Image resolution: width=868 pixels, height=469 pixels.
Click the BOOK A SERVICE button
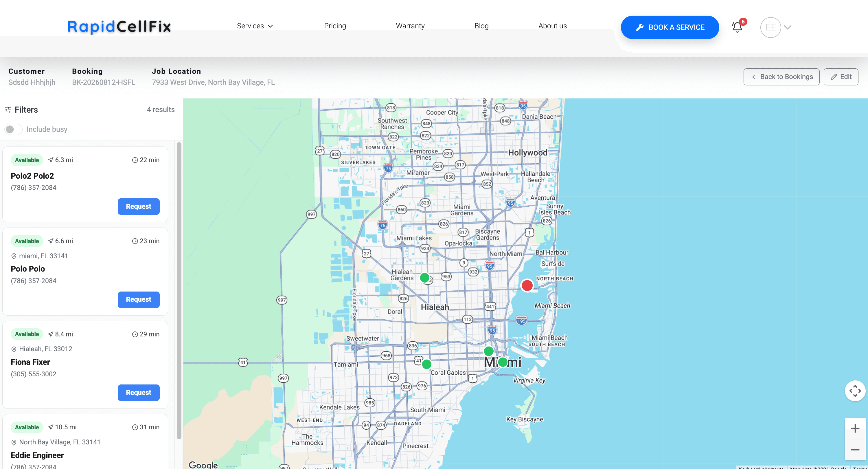(670, 27)
